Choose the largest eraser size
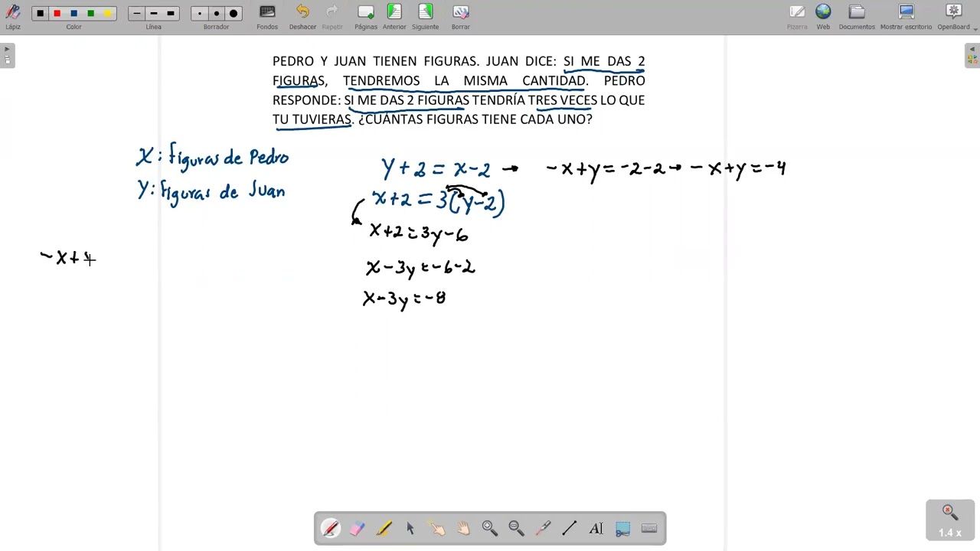This screenshot has height=551, width=980. (x=233, y=13)
